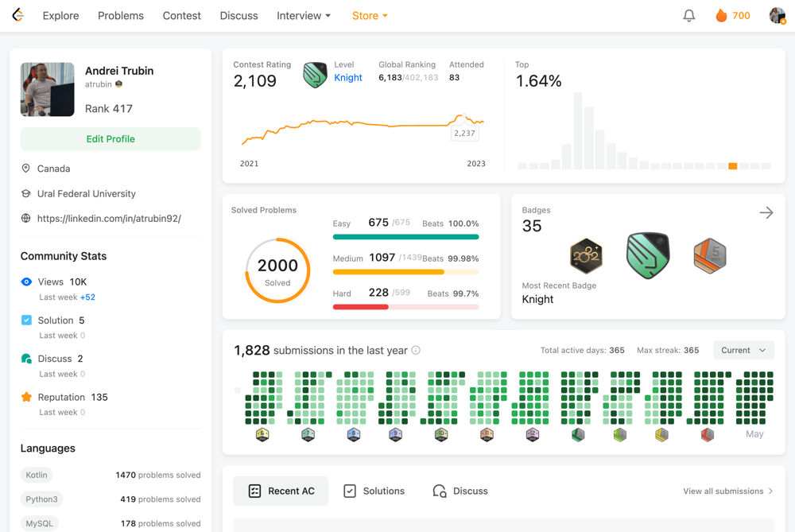The image size is (795, 532).
Task: Click the month 11 badge under heatmap
Action: 487,435
